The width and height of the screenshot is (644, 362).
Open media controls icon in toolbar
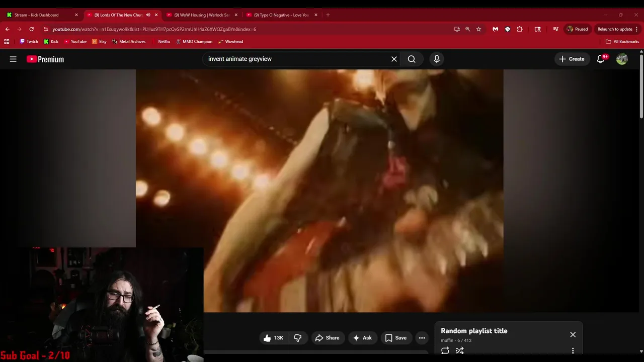pyautogui.click(x=555, y=29)
